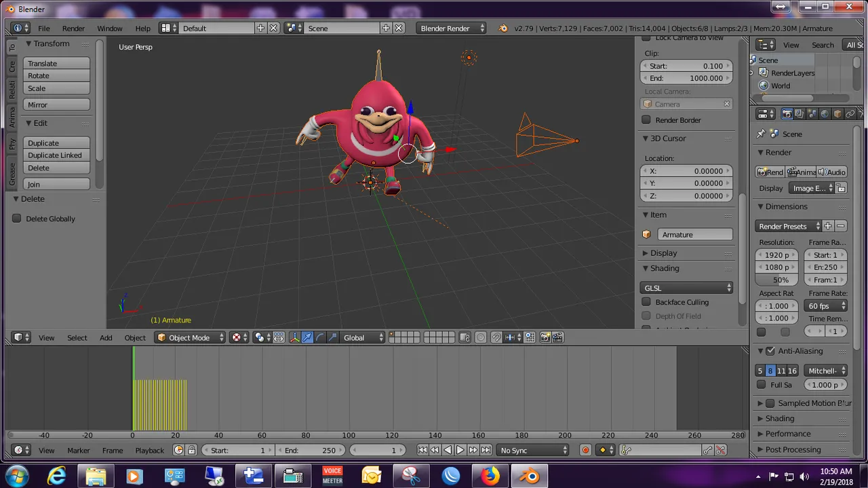Toggle automatic keyframe record button
This screenshot has height=488, width=868.
[x=586, y=450]
